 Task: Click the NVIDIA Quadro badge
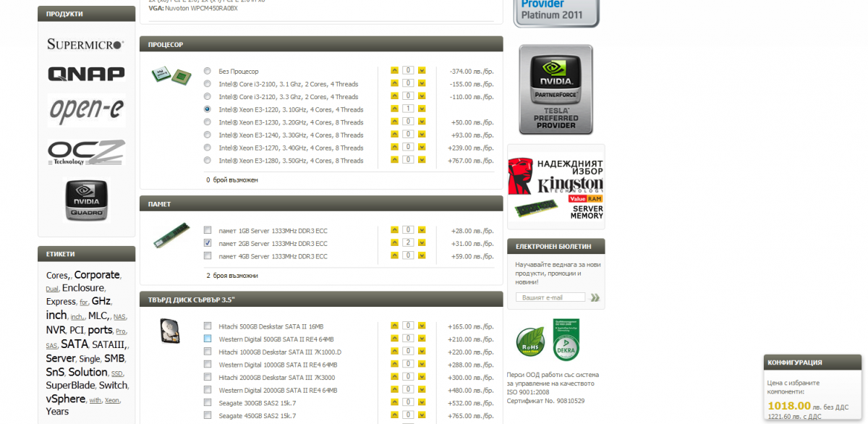86,200
